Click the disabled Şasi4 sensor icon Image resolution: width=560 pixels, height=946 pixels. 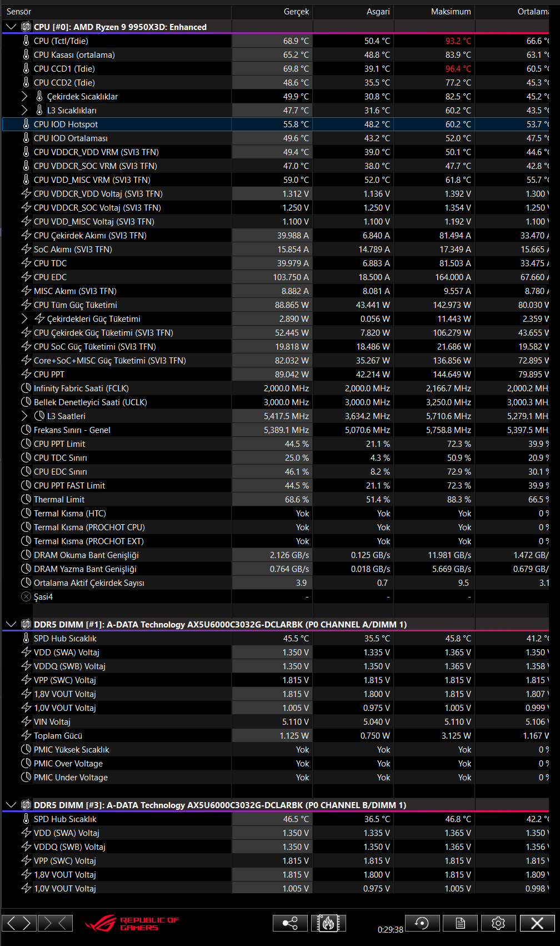tap(26, 597)
